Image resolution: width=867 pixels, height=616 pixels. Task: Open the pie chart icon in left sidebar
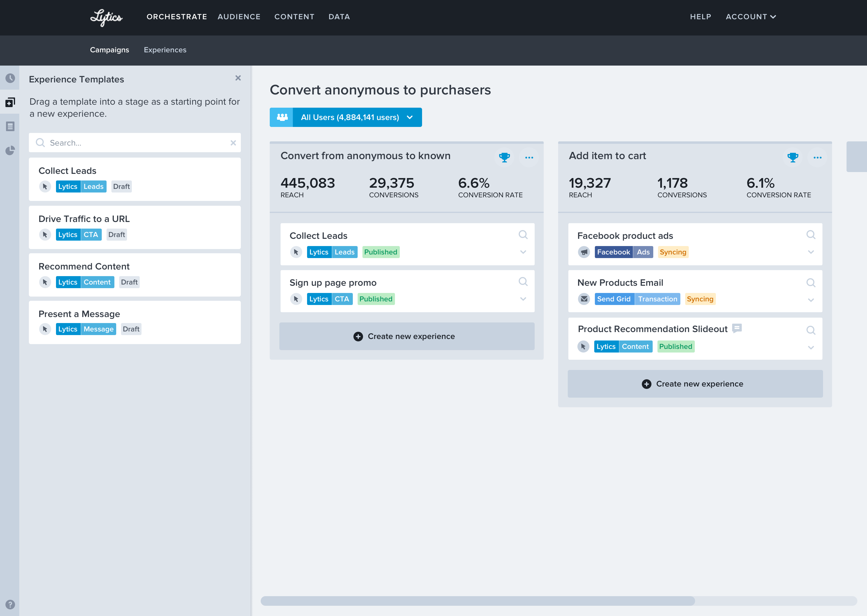(10, 151)
